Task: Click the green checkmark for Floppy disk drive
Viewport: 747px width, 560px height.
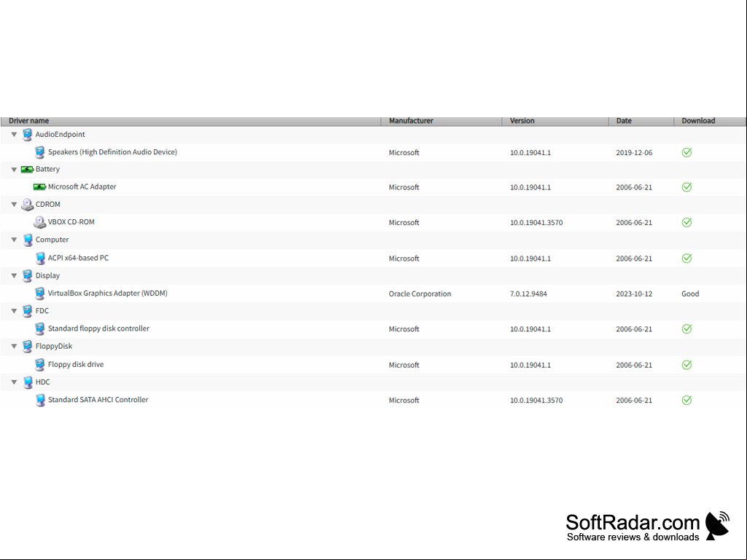Action: coord(687,365)
